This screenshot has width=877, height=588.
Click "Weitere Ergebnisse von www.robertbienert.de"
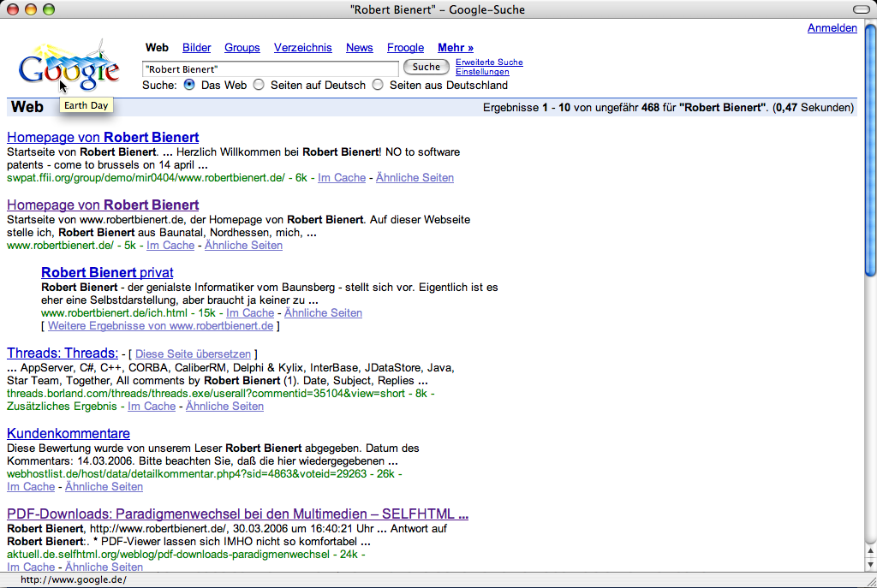click(160, 326)
